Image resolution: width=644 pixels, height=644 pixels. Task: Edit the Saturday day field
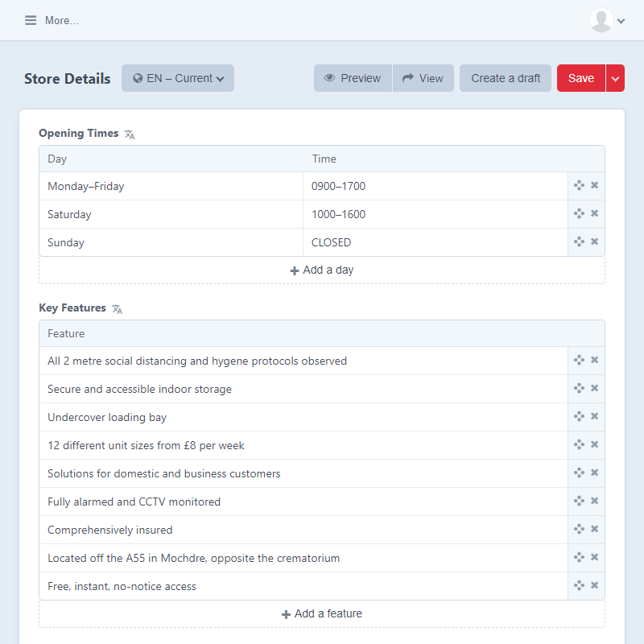coord(171,214)
